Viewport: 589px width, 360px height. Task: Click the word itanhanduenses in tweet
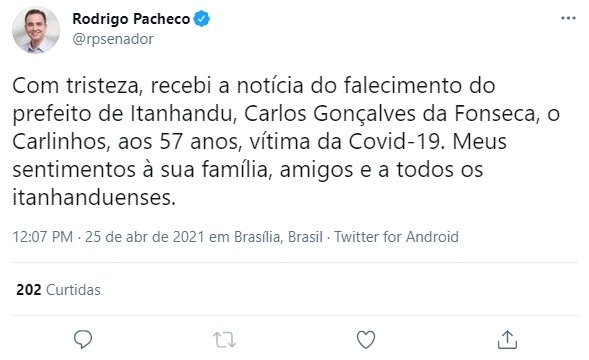[94, 198]
